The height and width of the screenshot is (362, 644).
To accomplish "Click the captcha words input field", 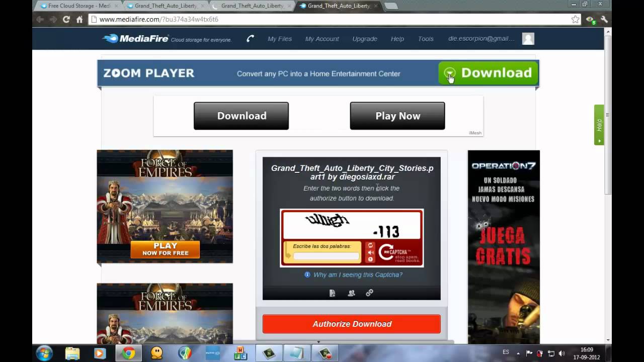I will (x=327, y=256).
